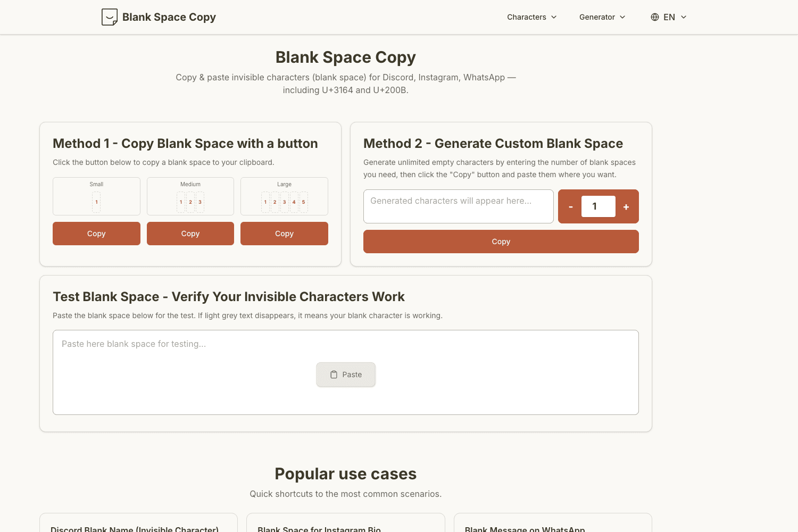Open the Discord Blank Name card
Image resolution: width=798 pixels, height=532 pixels.
point(138,523)
